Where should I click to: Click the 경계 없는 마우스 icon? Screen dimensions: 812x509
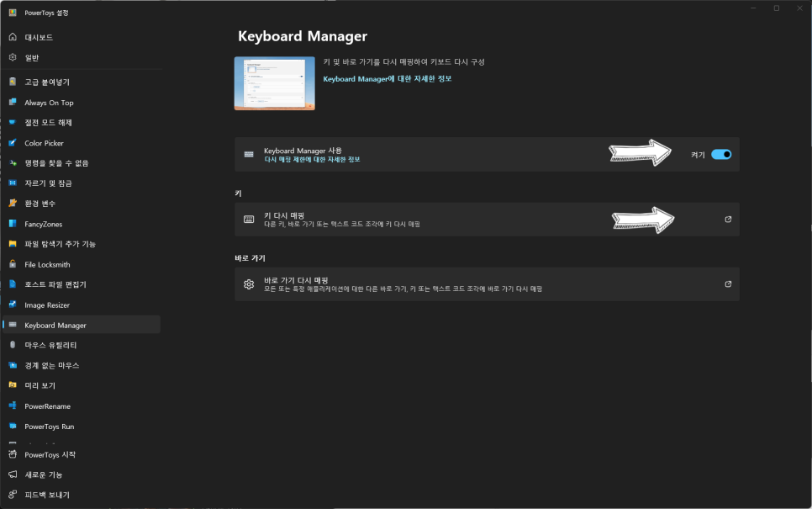[13, 365]
